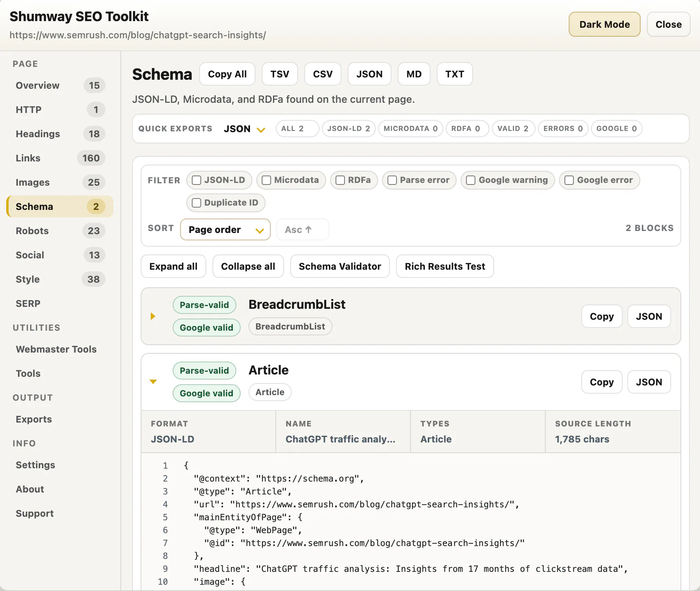700x591 pixels.
Task: Check the Microdata filter checkbox
Action: [266, 180]
